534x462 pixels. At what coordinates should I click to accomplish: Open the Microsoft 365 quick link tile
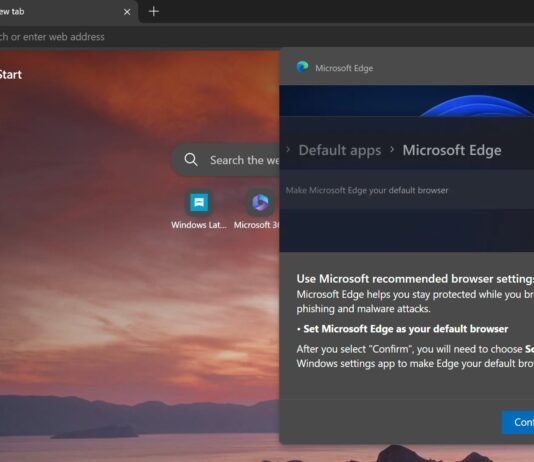[x=257, y=210]
